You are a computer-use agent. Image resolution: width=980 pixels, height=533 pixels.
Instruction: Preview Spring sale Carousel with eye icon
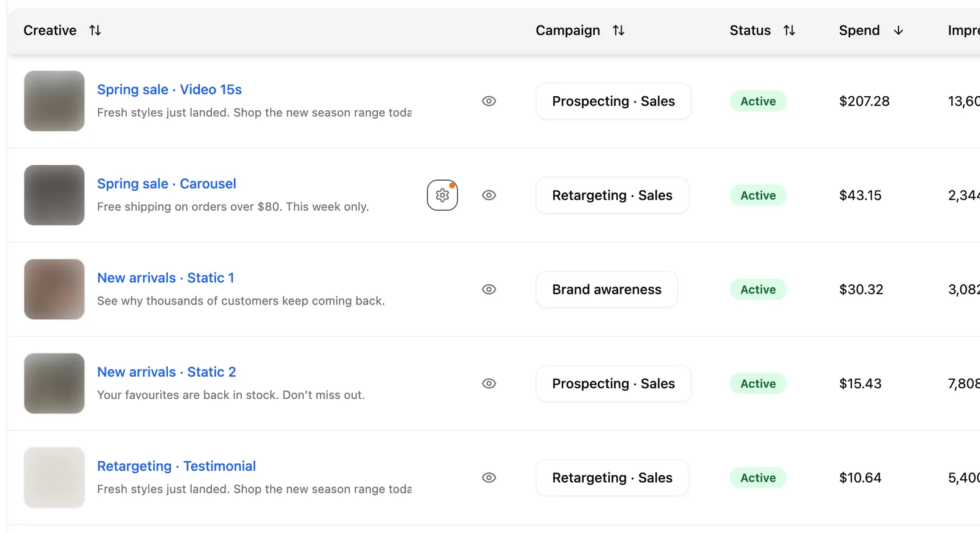pyautogui.click(x=489, y=195)
